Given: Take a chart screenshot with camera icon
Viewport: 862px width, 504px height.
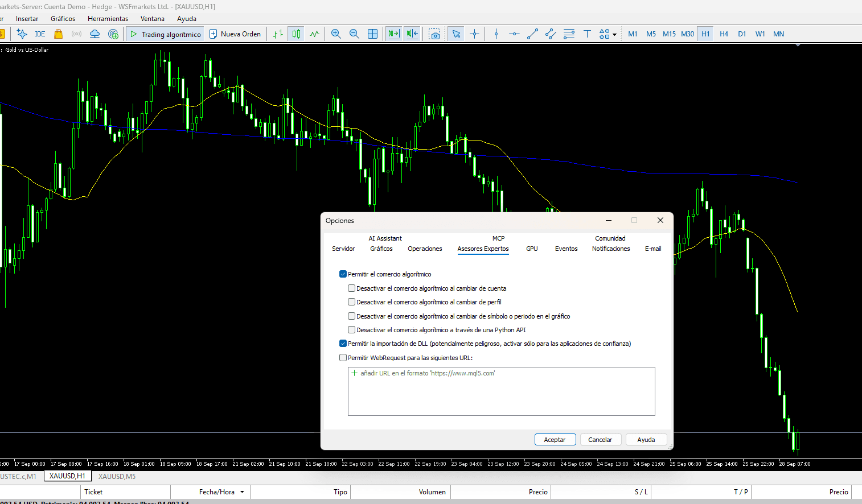Looking at the screenshot, I should click(434, 34).
